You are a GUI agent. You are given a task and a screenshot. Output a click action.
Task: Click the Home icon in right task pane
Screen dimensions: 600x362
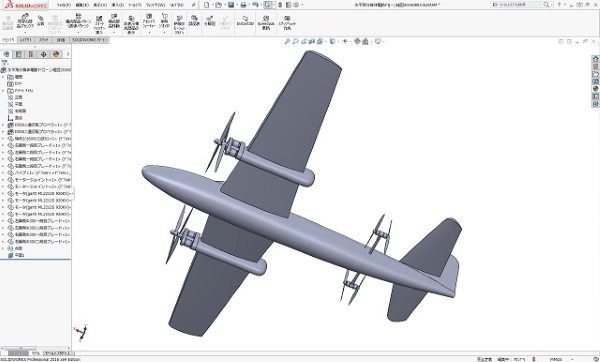[x=595, y=59]
